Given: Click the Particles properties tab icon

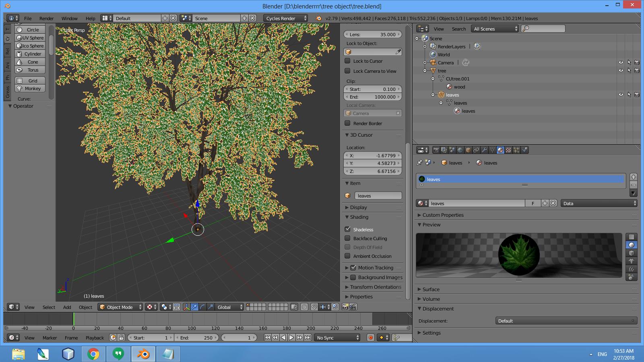Looking at the screenshot, I should [516, 150].
